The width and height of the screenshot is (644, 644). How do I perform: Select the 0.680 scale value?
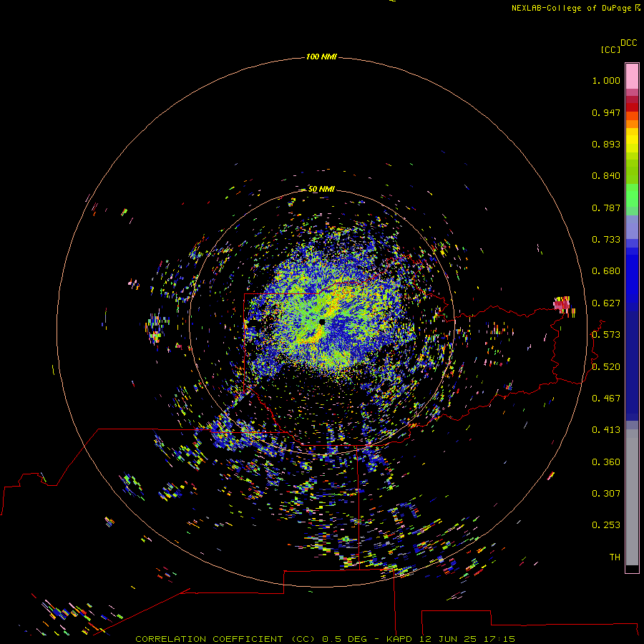tap(606, 271)
